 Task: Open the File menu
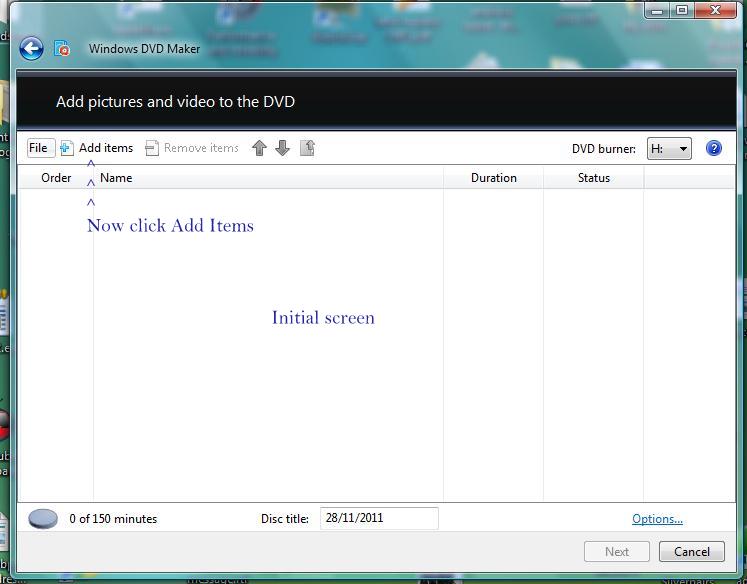click(x=41, y=148)
